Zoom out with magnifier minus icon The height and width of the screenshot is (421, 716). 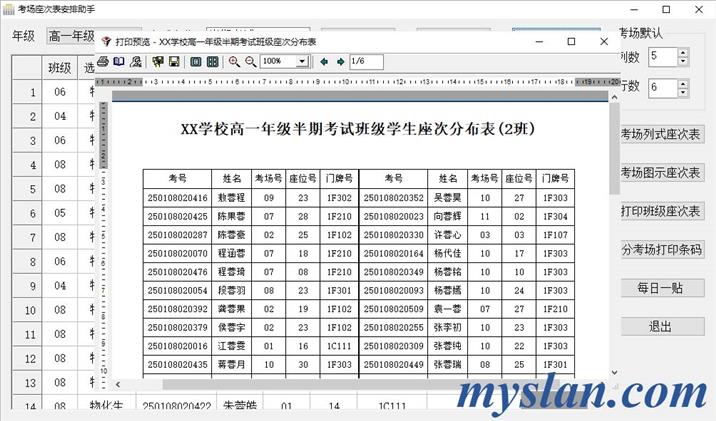[250, 61]
